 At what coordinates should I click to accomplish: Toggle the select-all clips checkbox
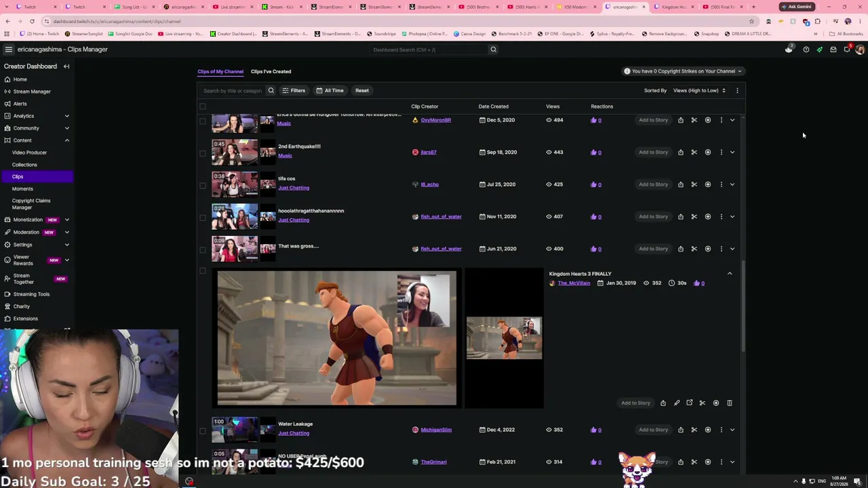click(x=203, y=106)
